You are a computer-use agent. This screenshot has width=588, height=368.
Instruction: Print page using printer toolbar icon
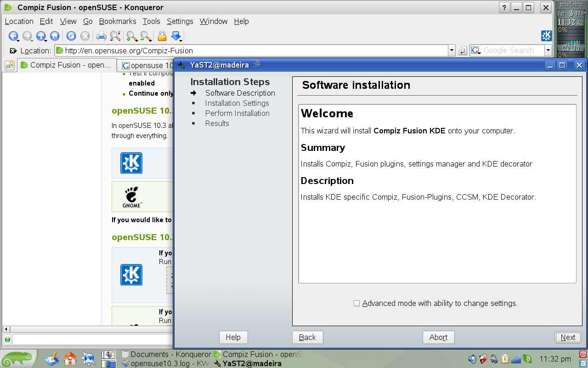point(102,36)
